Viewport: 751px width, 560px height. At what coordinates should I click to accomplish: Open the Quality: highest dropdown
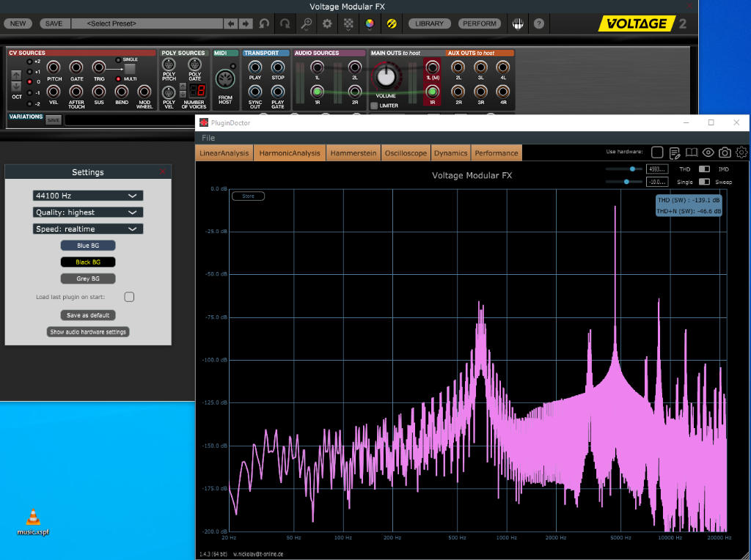(x=88, y=212)
